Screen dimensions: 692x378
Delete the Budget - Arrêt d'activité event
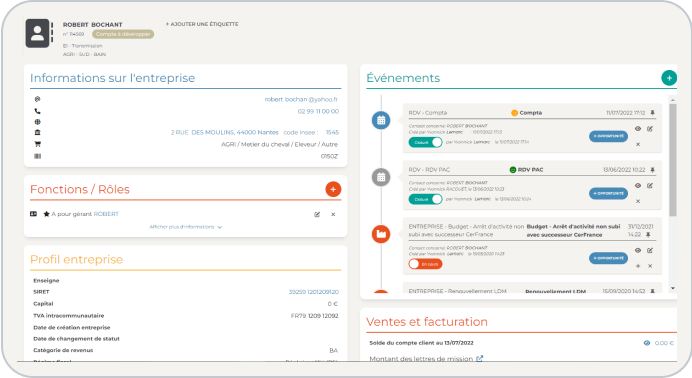coord(650,266)
